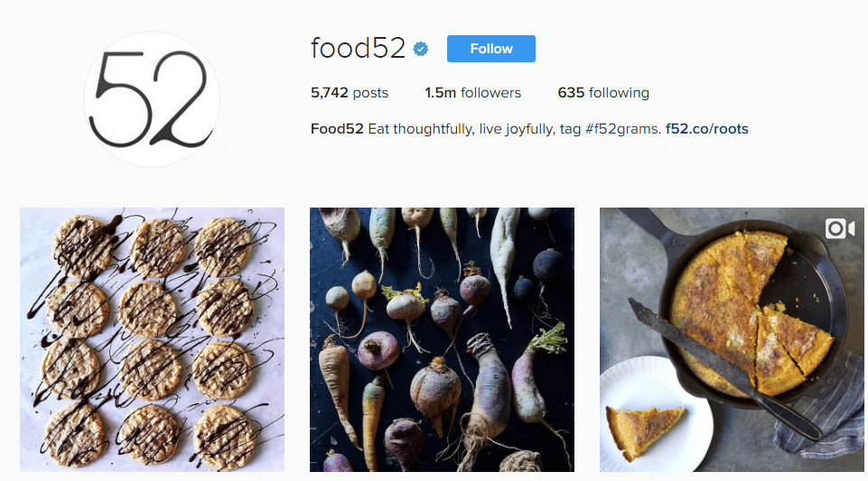
Task: Open the 635 following list
Action: [x=603, y=92]
